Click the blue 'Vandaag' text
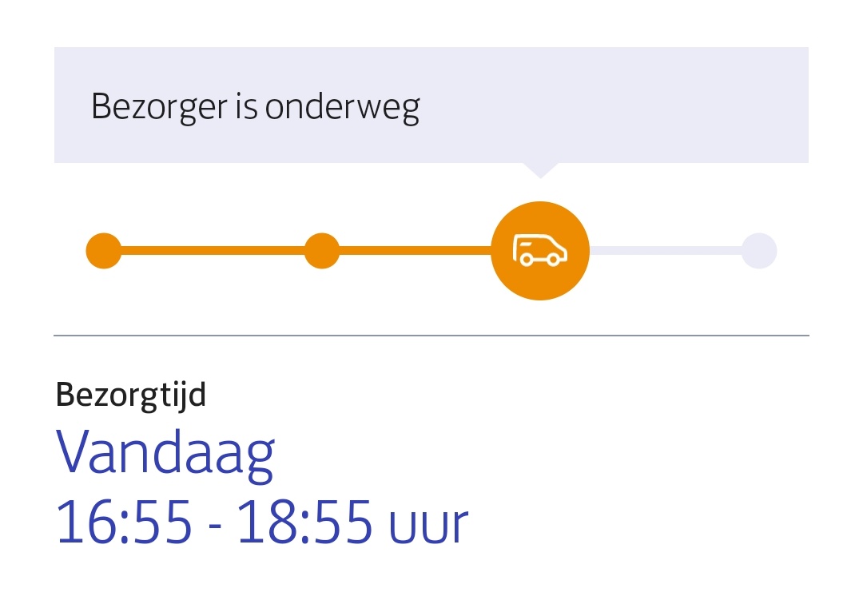The width and height of the screenshot is (863, 616). click(165, 455)
